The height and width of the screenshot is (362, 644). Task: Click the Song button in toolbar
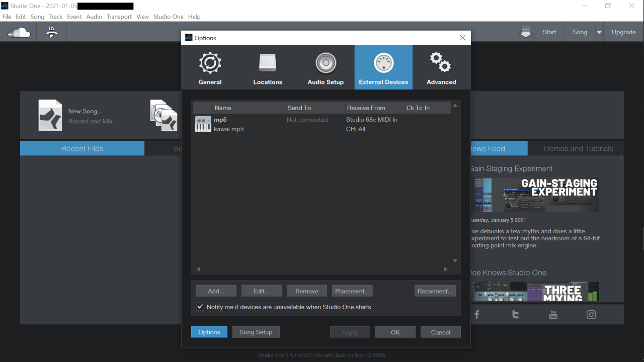(580, 32)
